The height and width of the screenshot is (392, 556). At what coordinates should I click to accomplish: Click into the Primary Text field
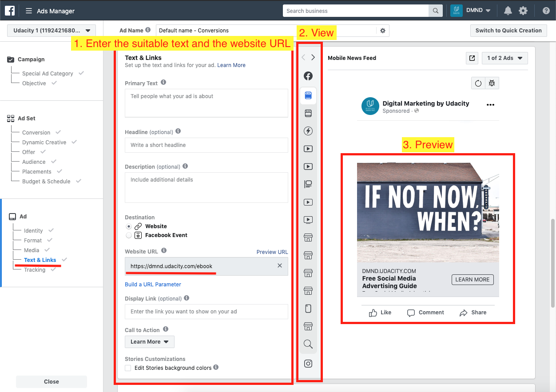point(206,103)
